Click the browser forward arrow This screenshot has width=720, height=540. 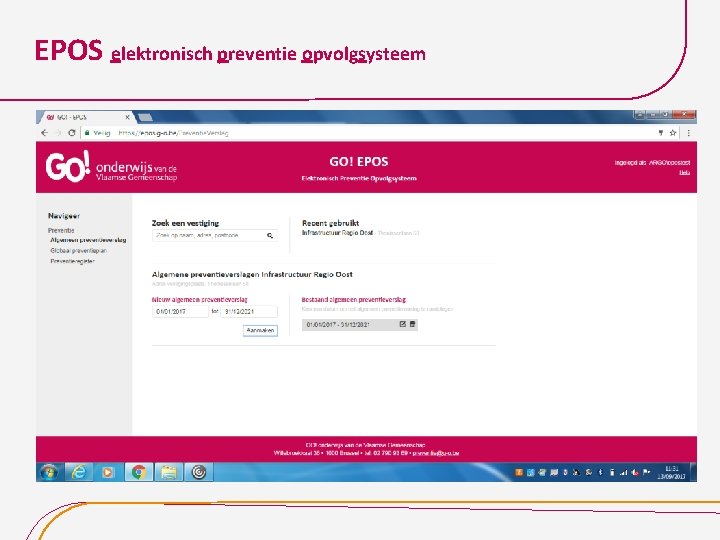click(58, 133)
